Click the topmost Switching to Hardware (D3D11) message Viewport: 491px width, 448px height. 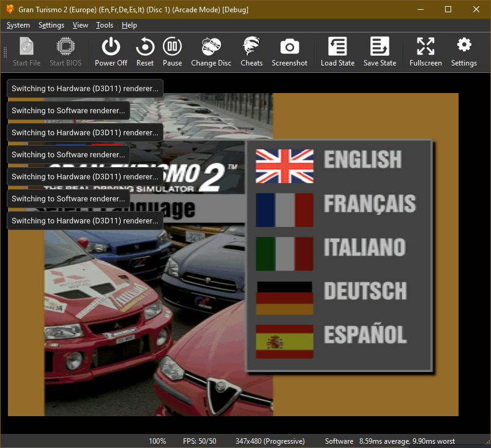[85, 89]
